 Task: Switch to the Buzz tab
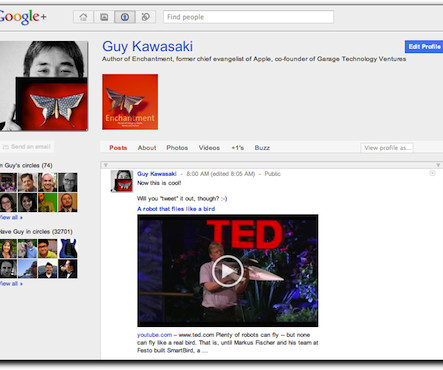coord(262,148)
